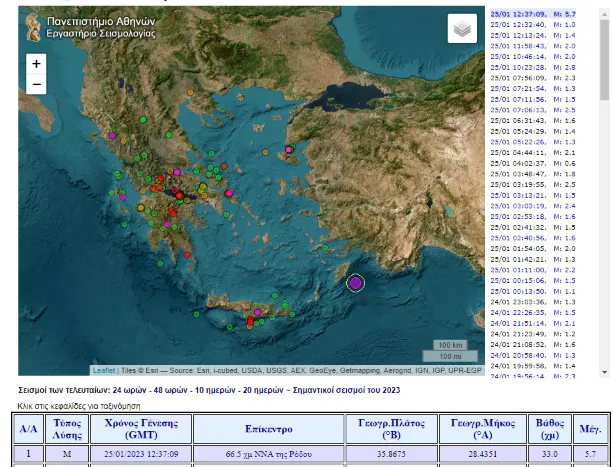This screenshot has width=613, height=467.
Task: Sort table by Γεωγρ.Μήκος header
Action: coord(482,429)
